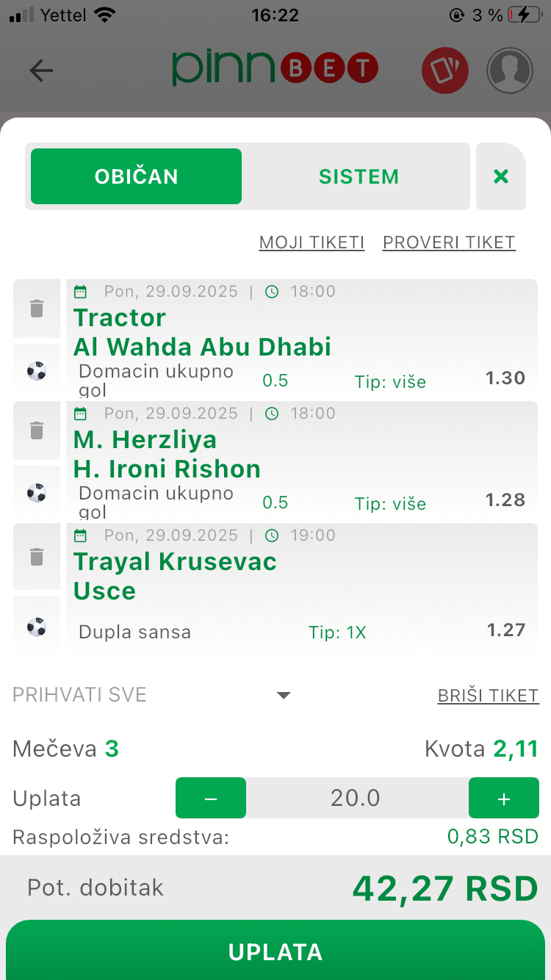Remove M. Herzliya match with trash icon
This screenshot has height=980, width=551.
[37, 430]
